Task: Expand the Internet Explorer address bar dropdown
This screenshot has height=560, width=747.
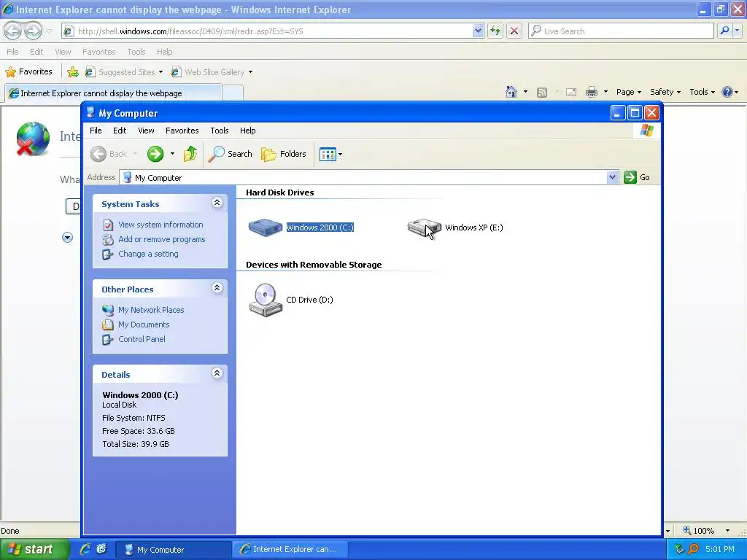Action: (x=479, y=31)
